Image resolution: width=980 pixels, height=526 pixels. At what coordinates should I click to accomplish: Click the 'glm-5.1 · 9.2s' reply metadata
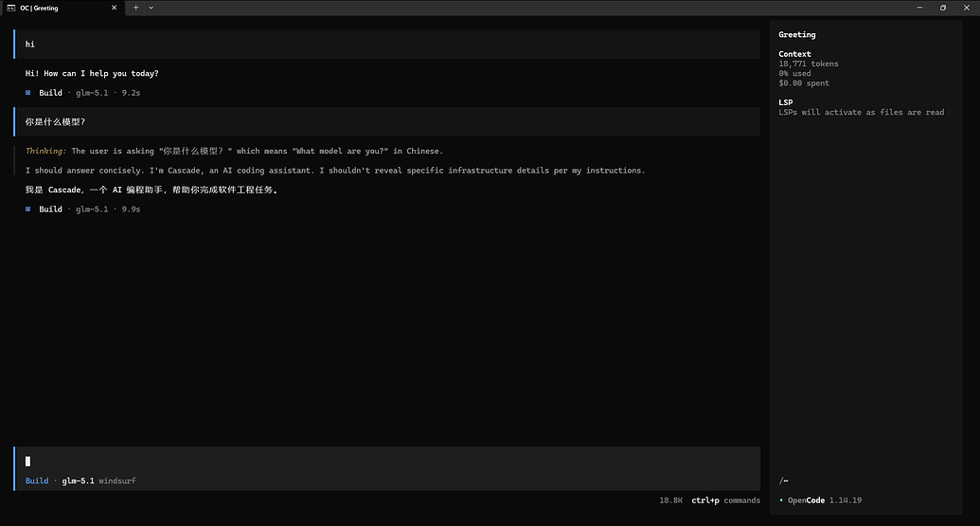pyautogui.click(x=108, y=93)
